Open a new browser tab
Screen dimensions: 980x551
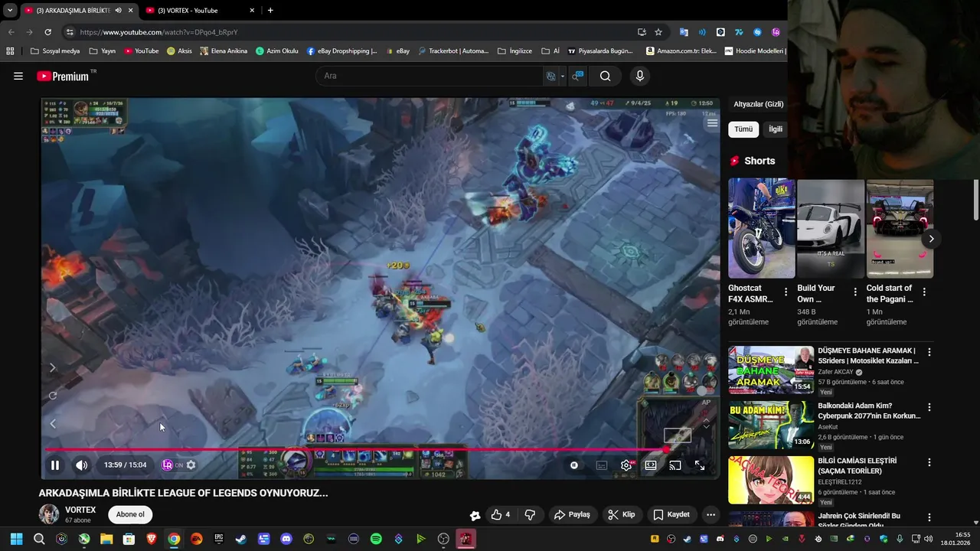270,10
